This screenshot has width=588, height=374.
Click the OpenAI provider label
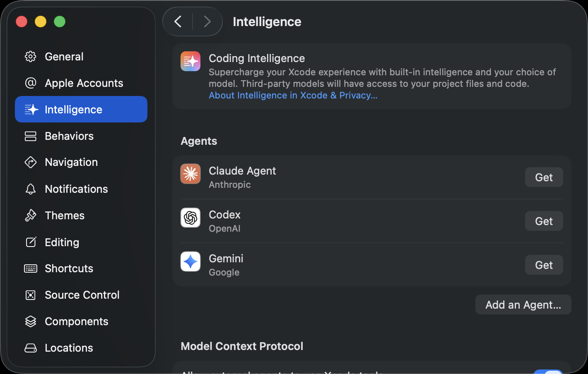pos(224,228)
